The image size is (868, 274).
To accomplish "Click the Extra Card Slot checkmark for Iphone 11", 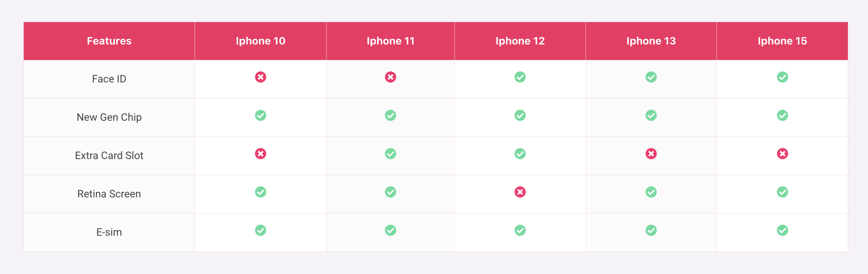I will [390, 154].
